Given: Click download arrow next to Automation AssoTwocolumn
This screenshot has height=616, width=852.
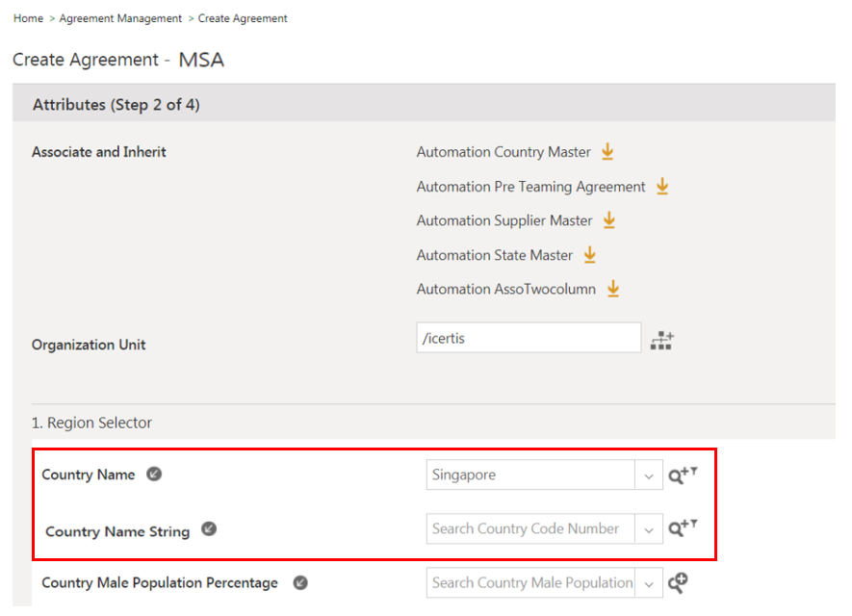Looking at the screenshot, I should pyautogui.click(x=612, y=289).
